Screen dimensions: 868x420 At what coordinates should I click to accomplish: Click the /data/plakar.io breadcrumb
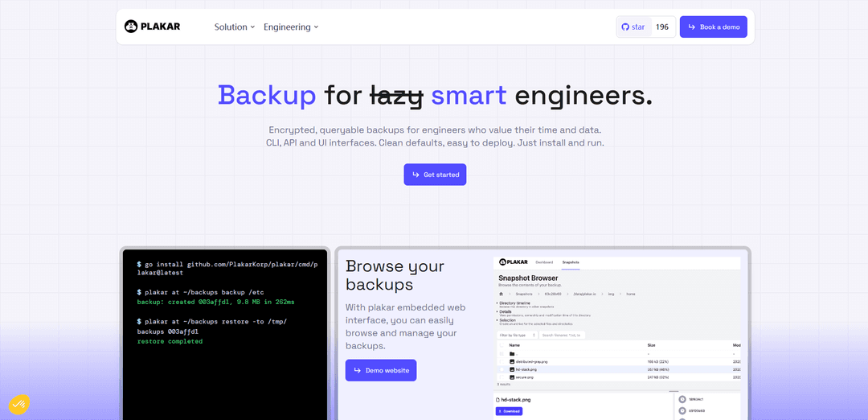584,294
